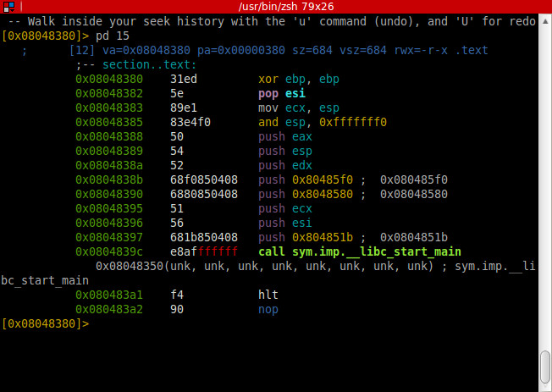The width and height of the screenshot is (552, 392).
Task: Click 'call sym.imp.__libc_start_main'
Action: point(360,252)
